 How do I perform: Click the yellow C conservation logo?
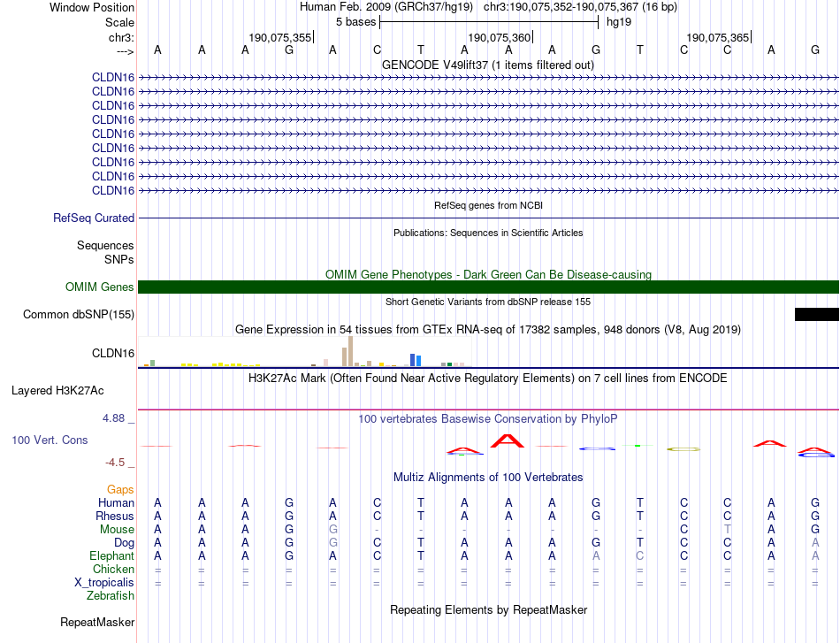click(683, 449)
